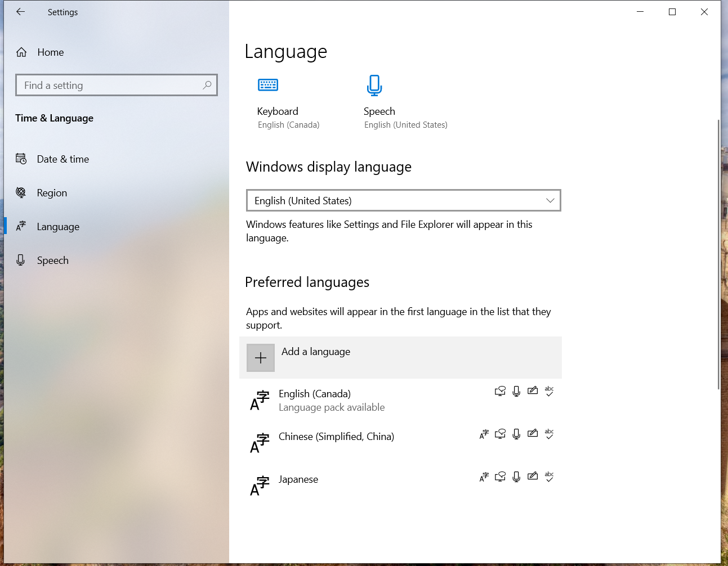Select Language in the left sidebar
Viewport: 728px width, 566px height.
point(58,227)
